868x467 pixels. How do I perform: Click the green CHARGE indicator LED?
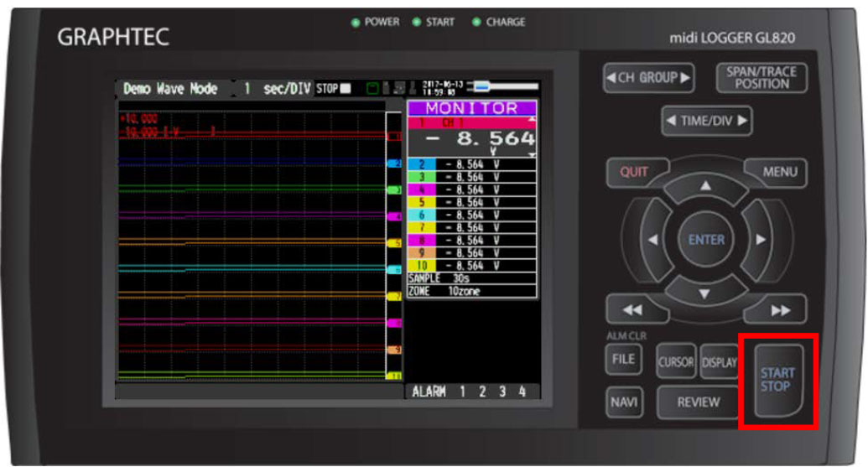click(x=476, y=22)
